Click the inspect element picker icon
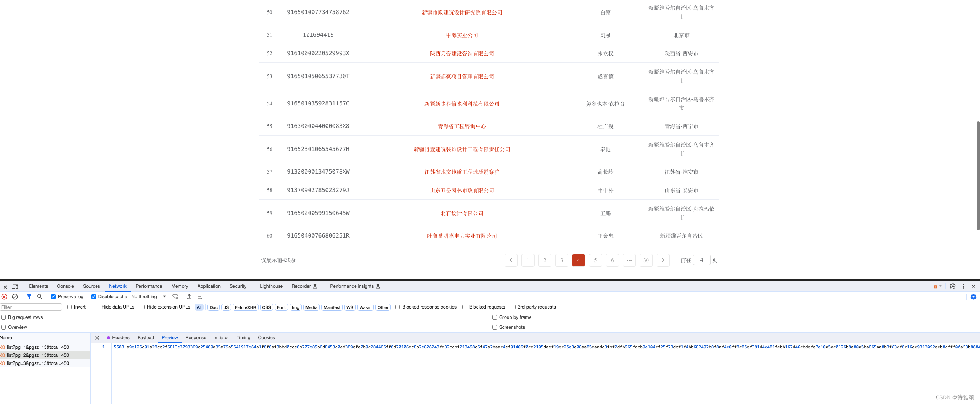Viewport: 980px width, 404px height. 5,286
